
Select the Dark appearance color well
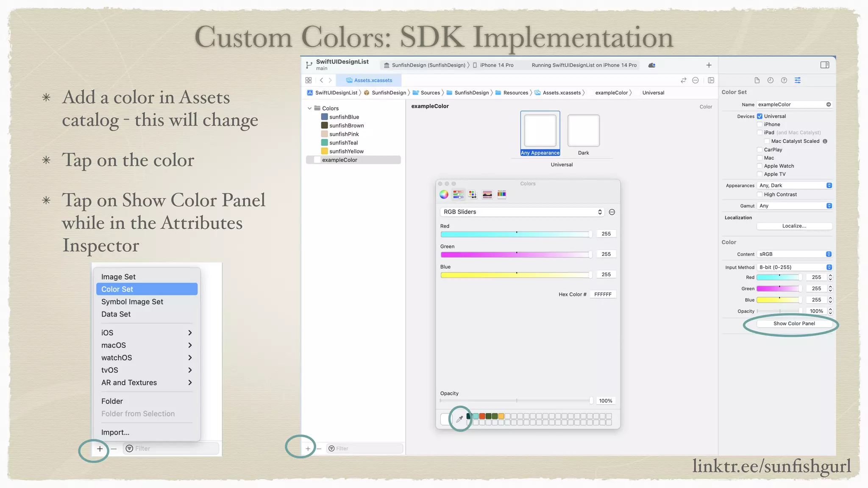coord(584,130)
